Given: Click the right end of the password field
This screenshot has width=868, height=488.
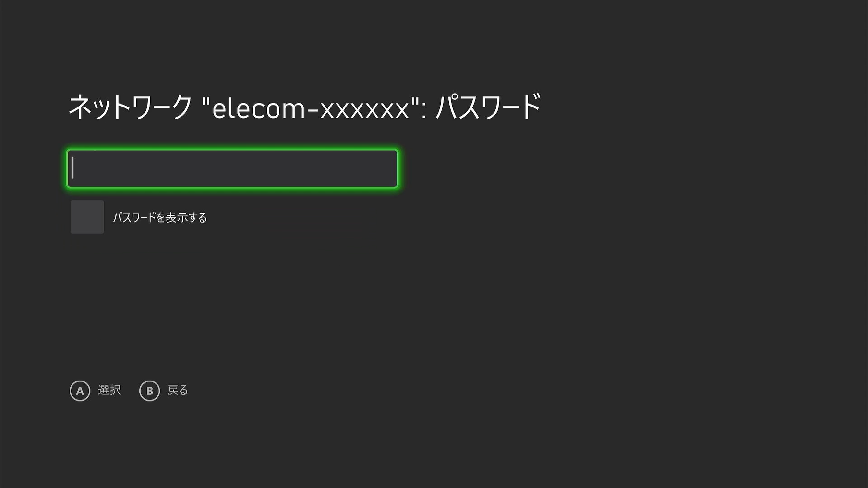Looking at the screenshot, I should pos(389,168).
